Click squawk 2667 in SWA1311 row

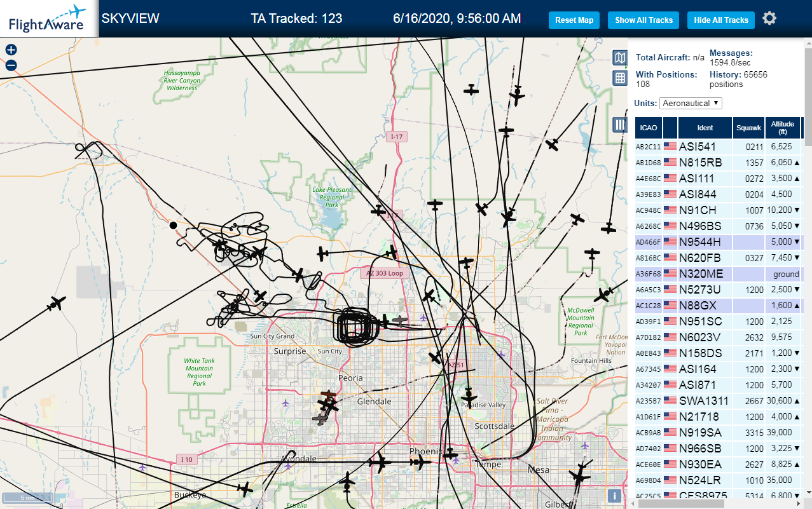754,401
